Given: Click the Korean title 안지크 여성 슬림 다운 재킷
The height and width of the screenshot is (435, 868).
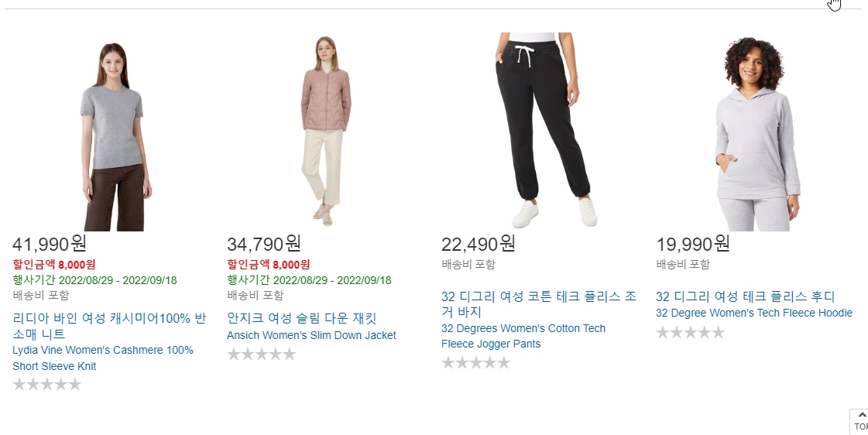Looking at the screenshot, I should pos(302,318).
